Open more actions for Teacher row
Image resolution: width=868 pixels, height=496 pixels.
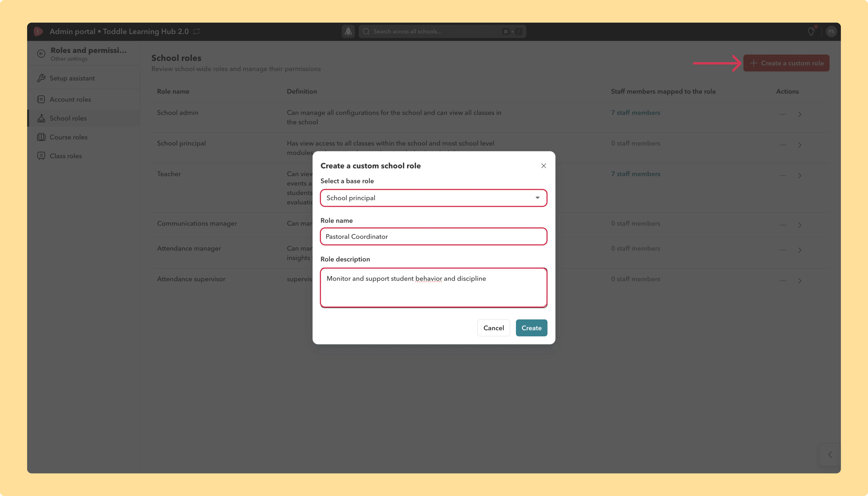click(x=783, y=175)
